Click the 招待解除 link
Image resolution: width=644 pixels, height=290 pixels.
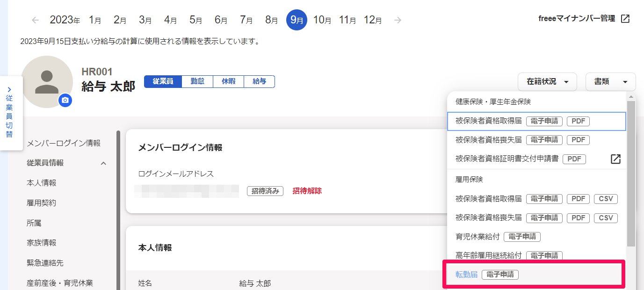[307, 191]
